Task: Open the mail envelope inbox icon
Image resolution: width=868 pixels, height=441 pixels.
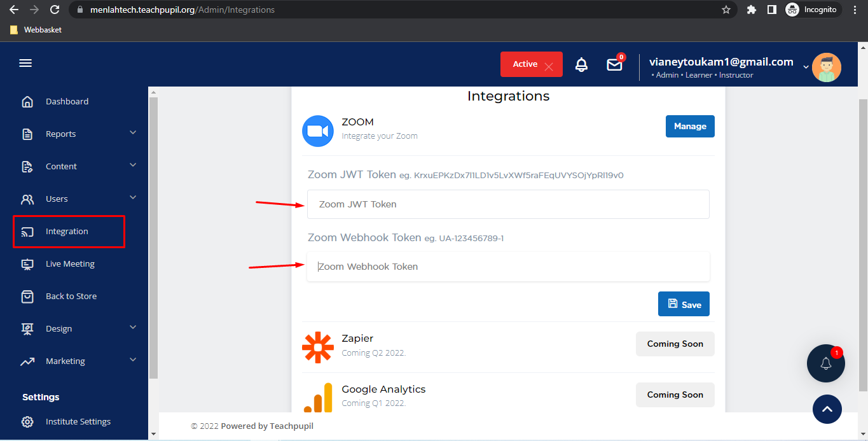Action: pyautogui.click(x=614, y=65)
